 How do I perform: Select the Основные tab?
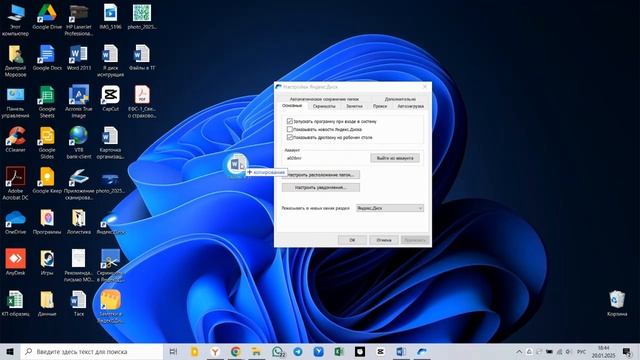click(292, 106)
